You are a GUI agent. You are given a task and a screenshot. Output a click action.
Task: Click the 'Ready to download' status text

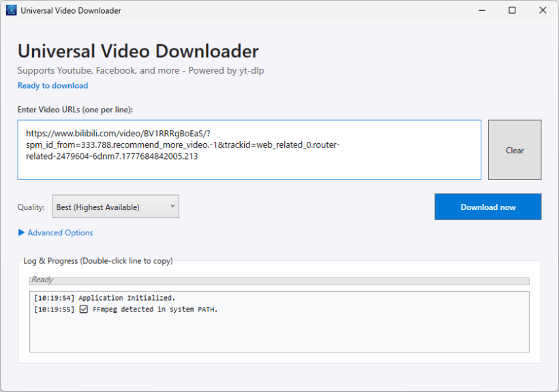click(52, 85)
